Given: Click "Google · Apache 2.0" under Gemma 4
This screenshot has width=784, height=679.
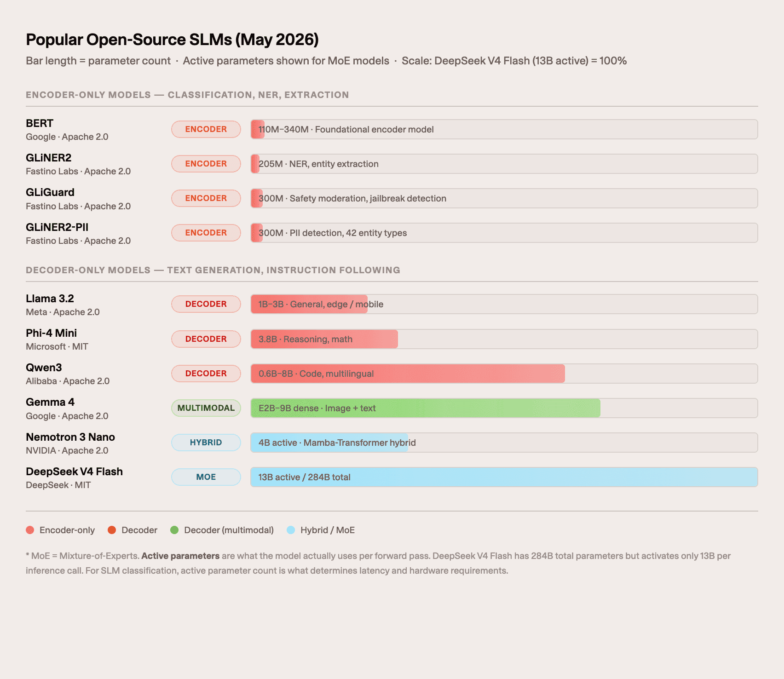Looking at the screenshot, I should pyautogui.click(x=67, y=416).
